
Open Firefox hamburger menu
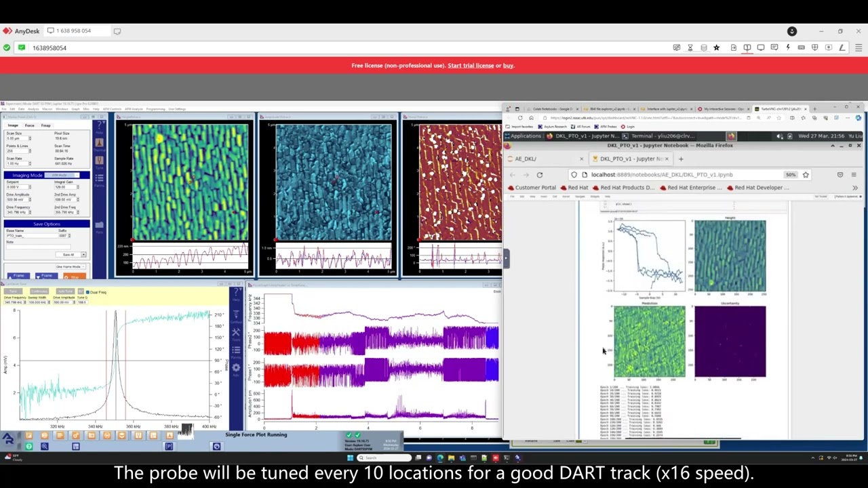(854, 175)
